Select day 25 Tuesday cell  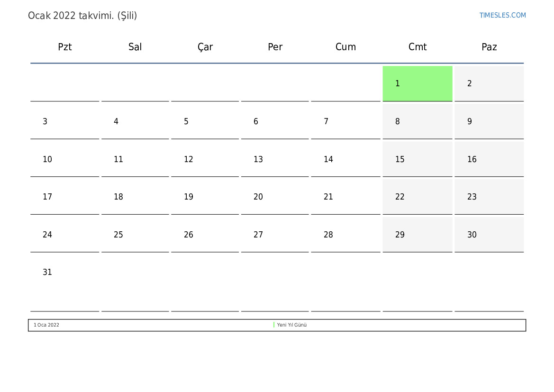135,235
